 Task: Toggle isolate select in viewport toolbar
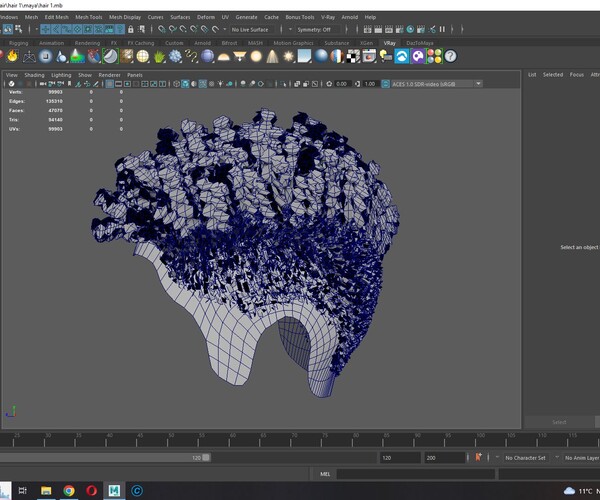pyautogui.click(x=283, y=84)
